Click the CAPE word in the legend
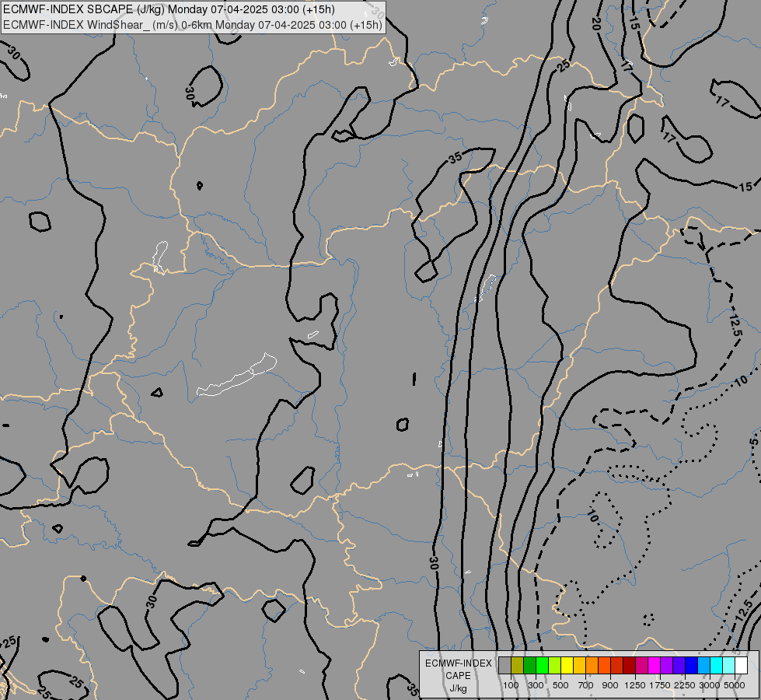The width and height of the screenshot is (761, 700). pos(458,676)
